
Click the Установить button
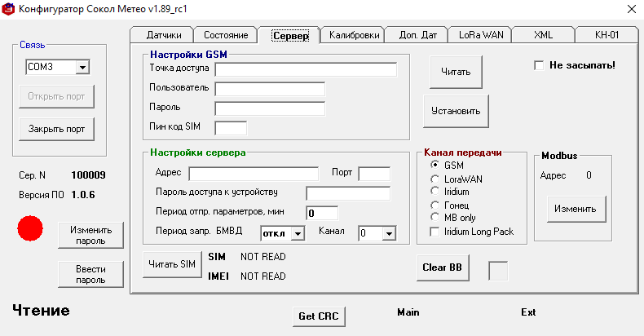click(x=456, y=111)
